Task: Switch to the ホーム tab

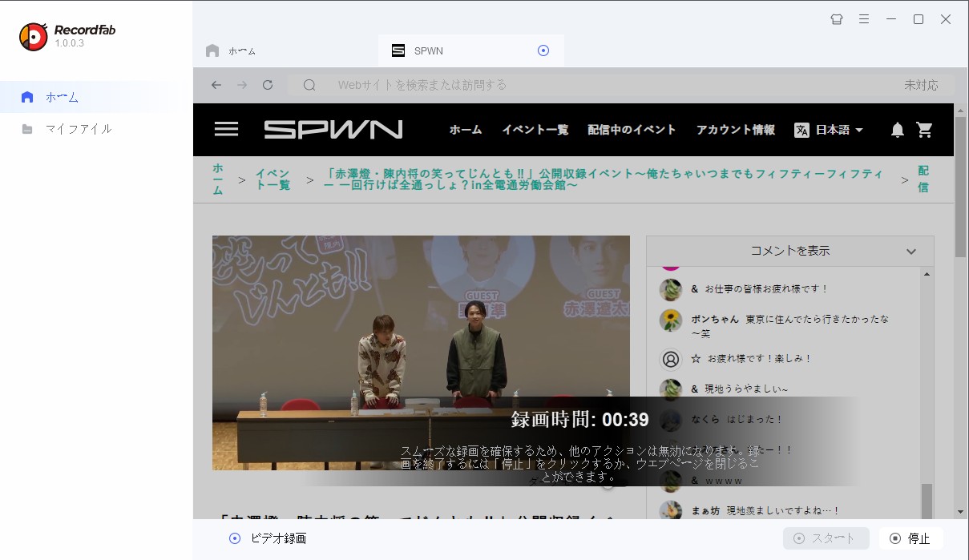Action: pyautogui.click(x=285, y=50)
